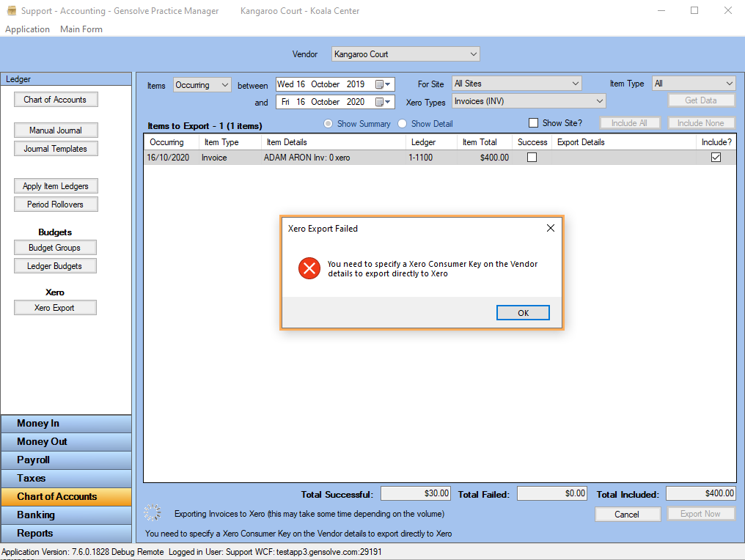Image resolution: width=745 pixels, height=560 pixels.
Task: Close the Xero Export Failed dialog
Action: click(550, 229)
